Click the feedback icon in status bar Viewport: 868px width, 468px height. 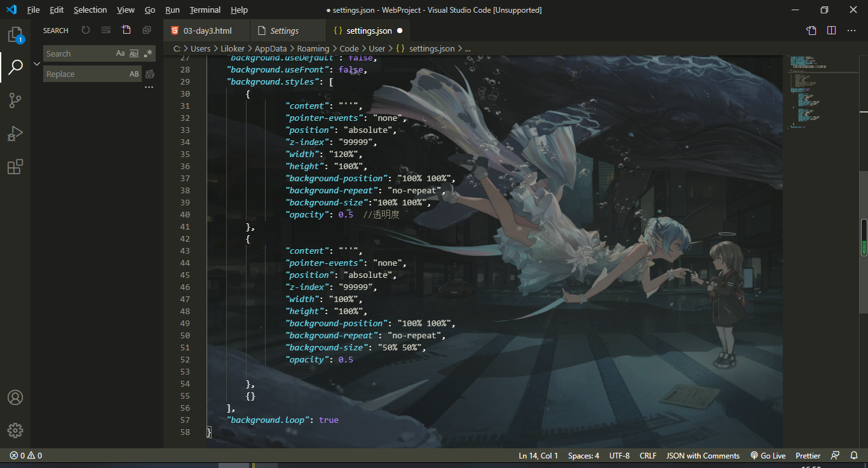pos(835,456)
